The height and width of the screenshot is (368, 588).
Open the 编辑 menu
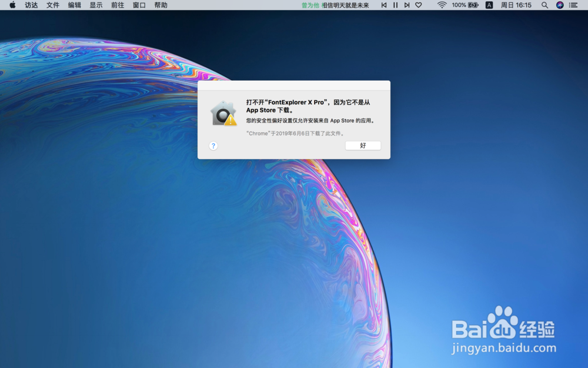tap(74, 5)
